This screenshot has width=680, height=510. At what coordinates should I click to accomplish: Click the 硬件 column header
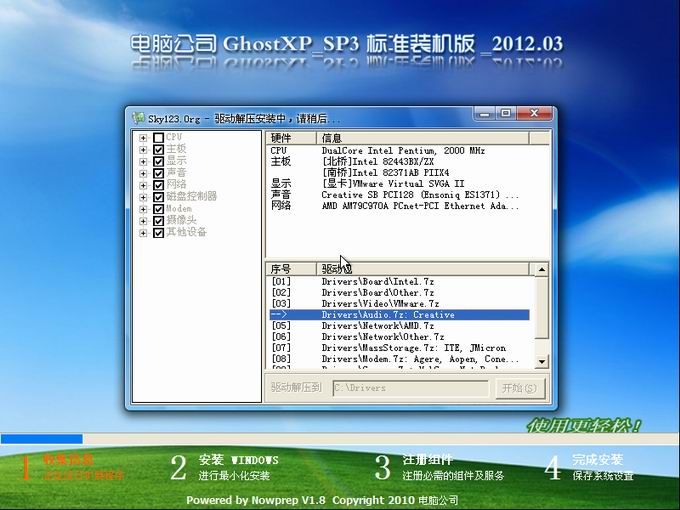(x=291, y=138)
